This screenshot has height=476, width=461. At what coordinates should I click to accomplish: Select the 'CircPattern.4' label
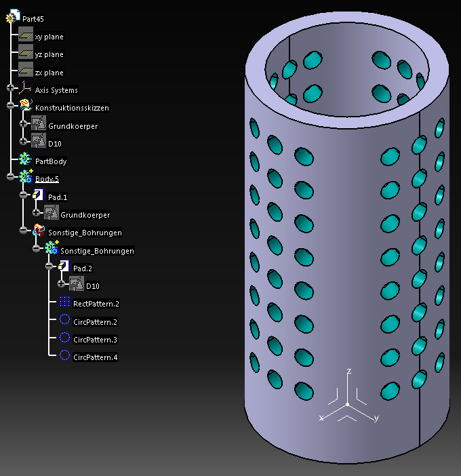[96, 357]
